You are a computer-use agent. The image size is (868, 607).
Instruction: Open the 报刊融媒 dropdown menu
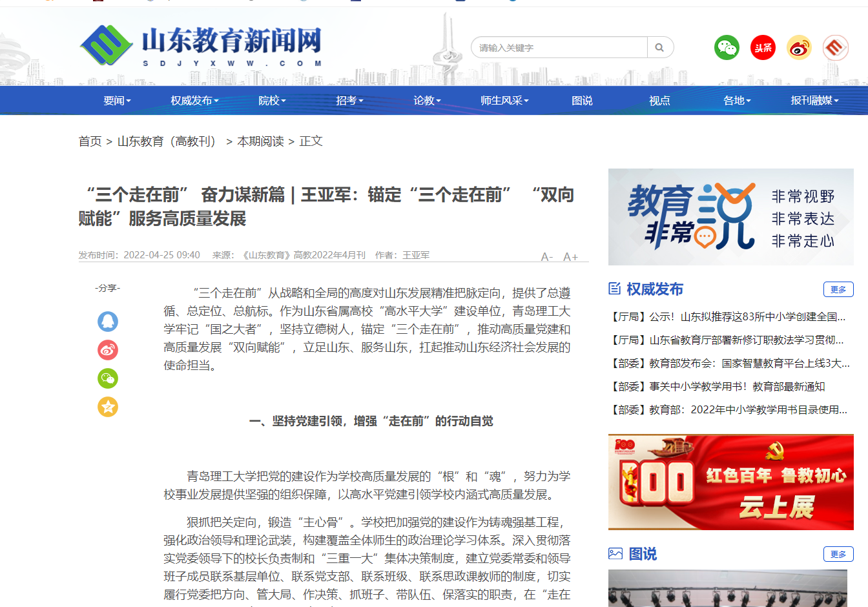click(x=814, y=101)
